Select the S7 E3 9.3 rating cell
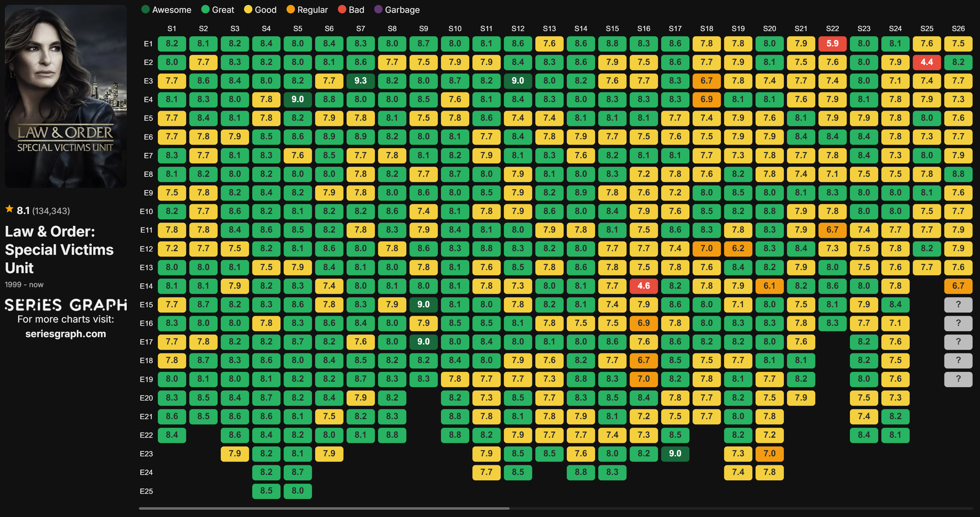Image resolution: width=980 pixels, height=517 pixels. [x=360, y=81]
